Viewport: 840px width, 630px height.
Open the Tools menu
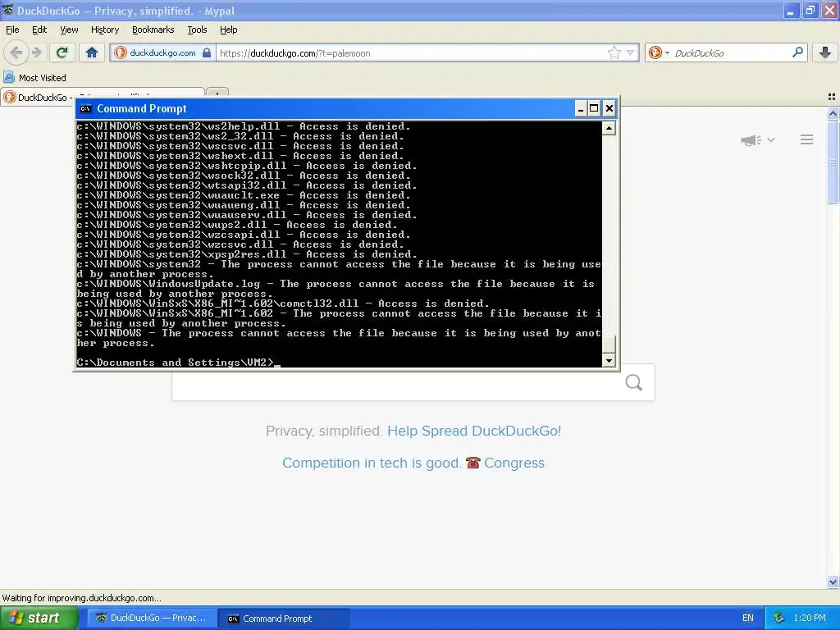(197, 30)
